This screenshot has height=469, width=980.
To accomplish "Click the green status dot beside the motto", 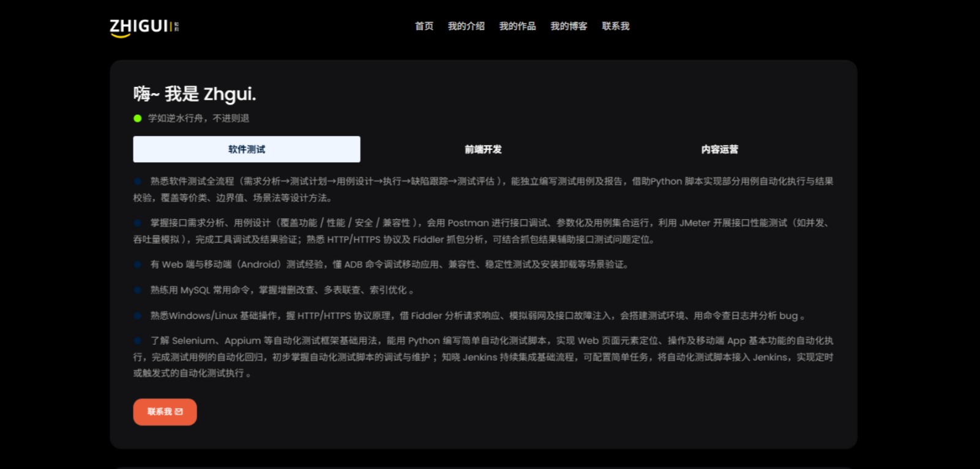I will [138, 118].
